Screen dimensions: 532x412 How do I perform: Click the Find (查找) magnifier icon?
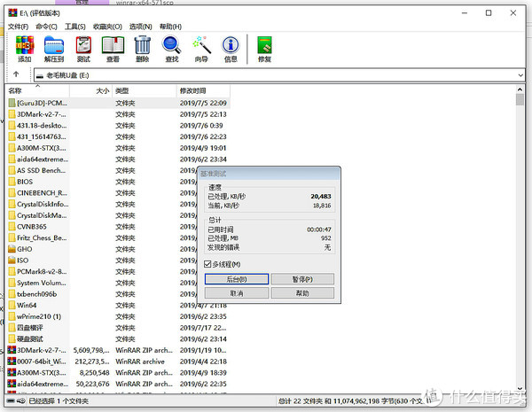coord(172,49)
